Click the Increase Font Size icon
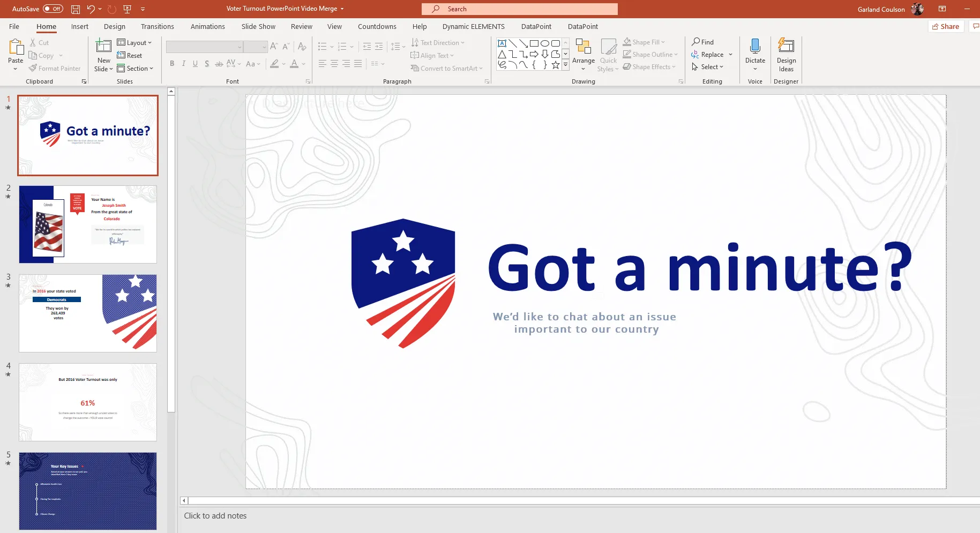Image resolution: width=980 pixels, height=533 pixels. point(274,47)
